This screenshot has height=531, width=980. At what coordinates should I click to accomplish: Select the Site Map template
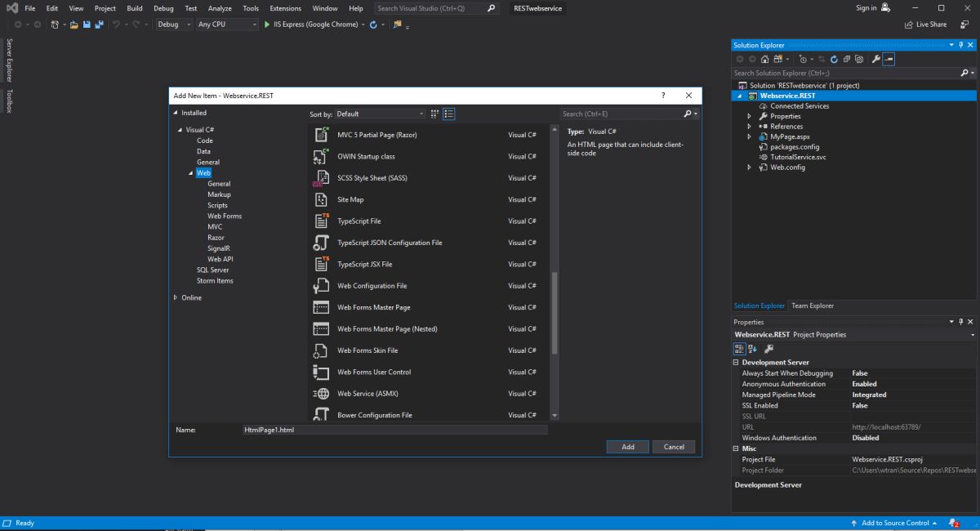click(423, 199)
